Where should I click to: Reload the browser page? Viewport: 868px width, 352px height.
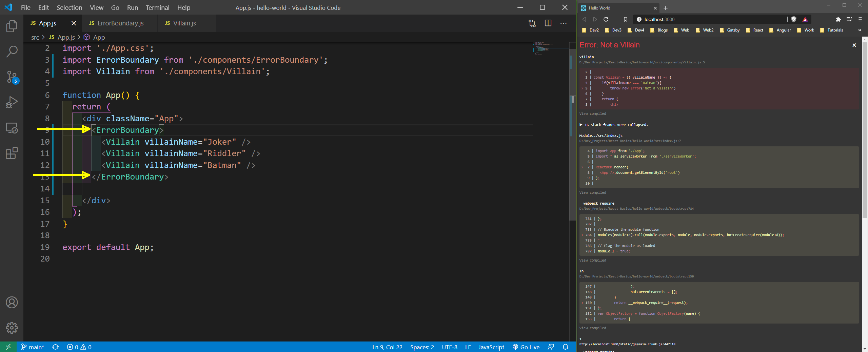[606, 19]
